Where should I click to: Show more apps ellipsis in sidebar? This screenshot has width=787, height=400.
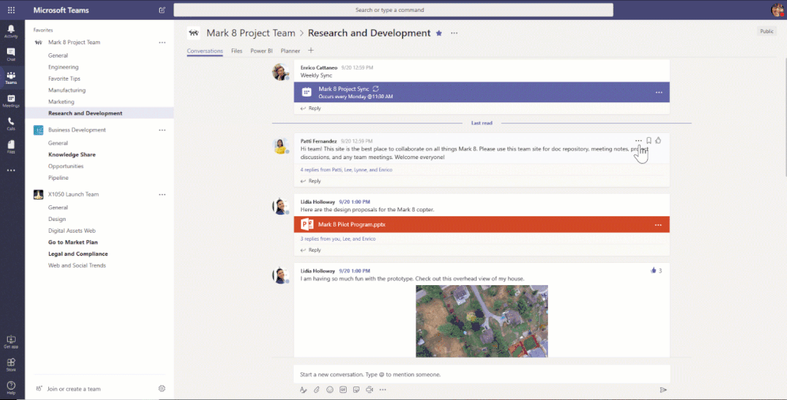[11, 171]
